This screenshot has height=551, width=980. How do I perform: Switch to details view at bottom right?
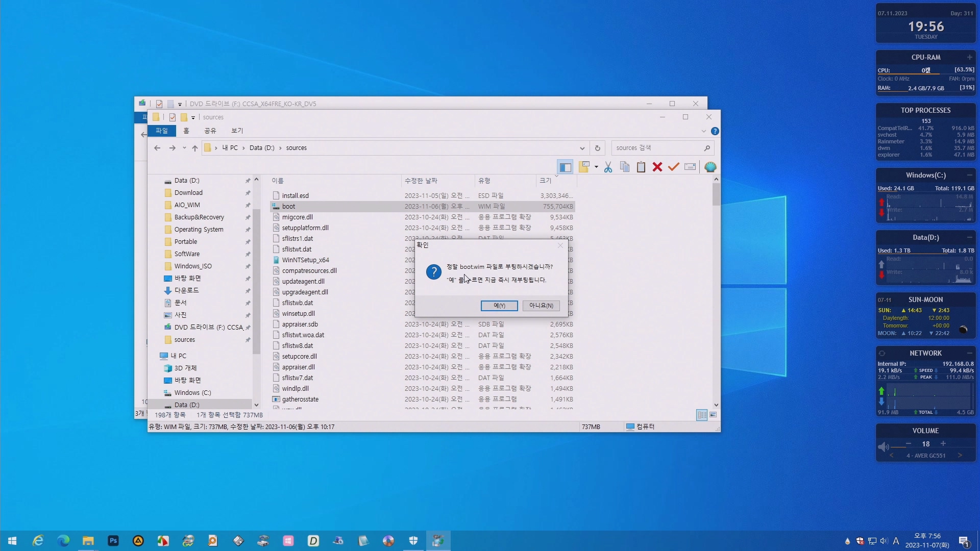702,415
